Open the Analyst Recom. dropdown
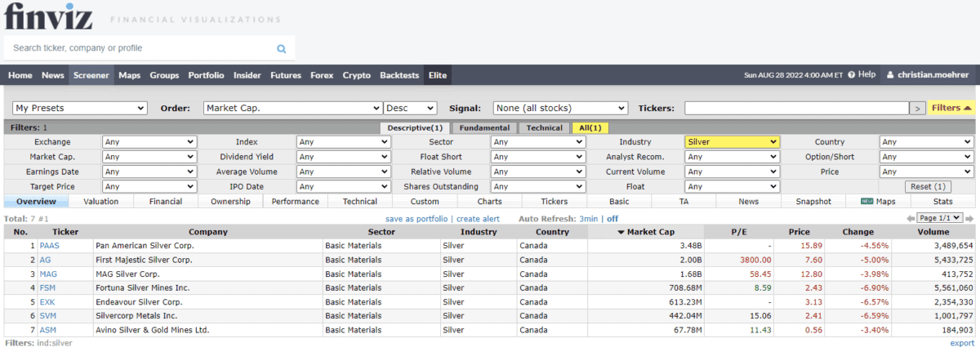 coord(733,157)
